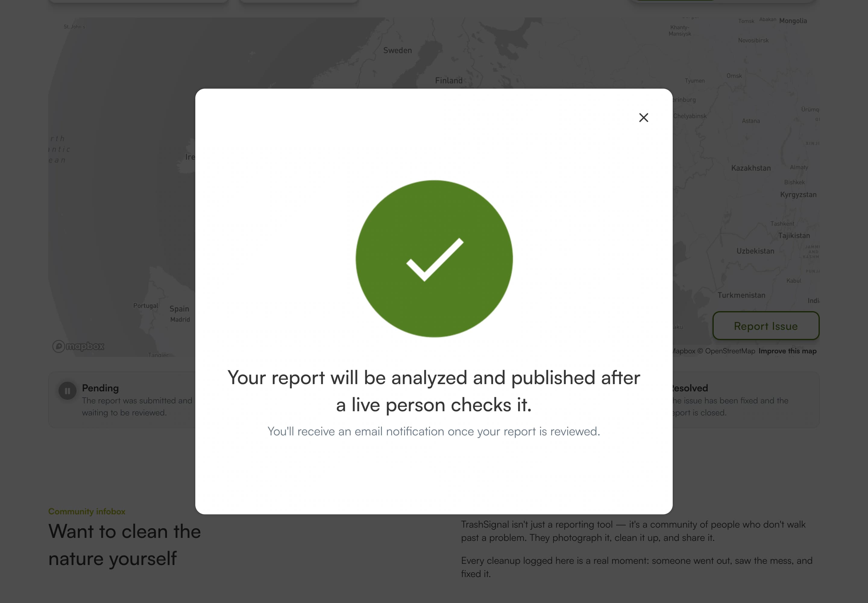This screenshot has height=603, width=868.
Task: Click the Report Issue button
Action: click(766, 326)
